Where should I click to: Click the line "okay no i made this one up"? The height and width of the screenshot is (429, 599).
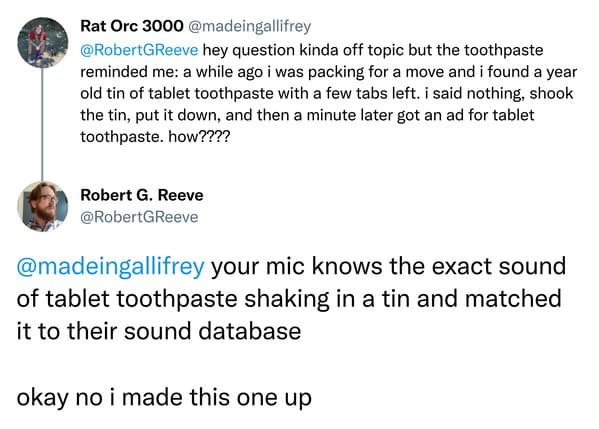click(x=164, y=398)
